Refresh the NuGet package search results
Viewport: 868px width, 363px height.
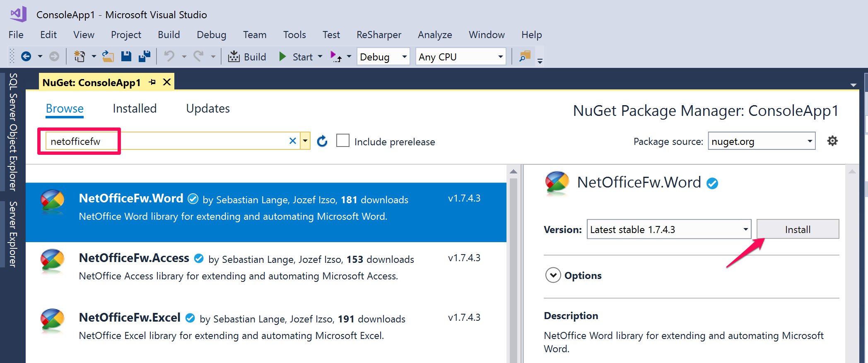[322, 142]
